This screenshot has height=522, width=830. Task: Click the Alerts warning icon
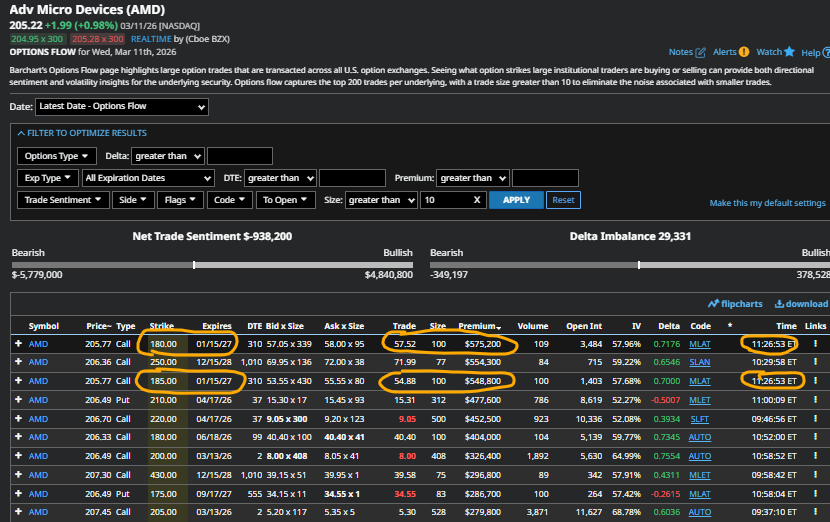(x=743, y=52)
